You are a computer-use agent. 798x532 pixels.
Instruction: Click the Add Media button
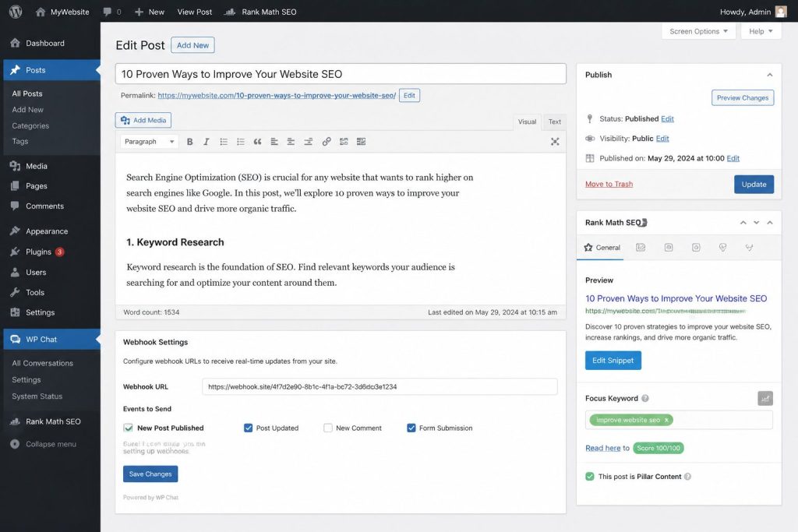pyautogui.click(x=143, y=121)
